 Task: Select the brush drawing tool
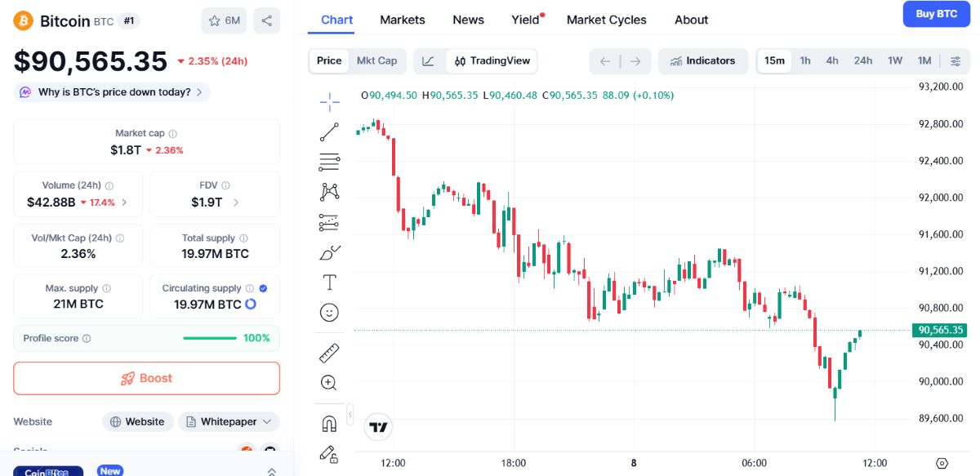pos(329,253)
